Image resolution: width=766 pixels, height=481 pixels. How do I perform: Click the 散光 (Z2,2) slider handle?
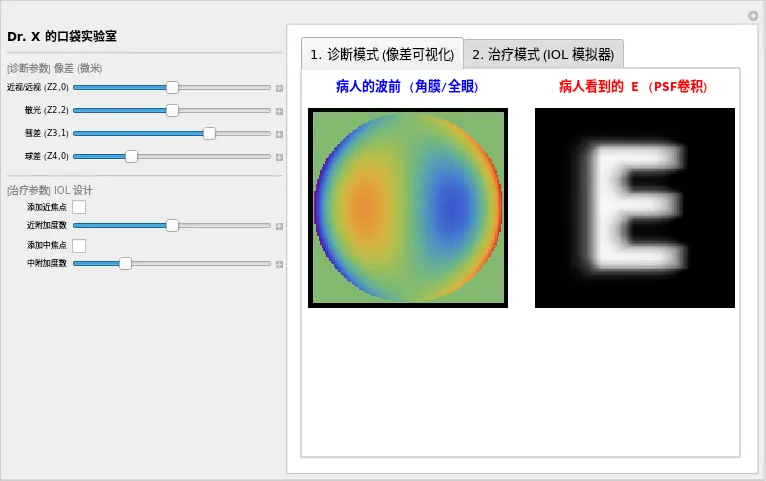click(172, 111)
